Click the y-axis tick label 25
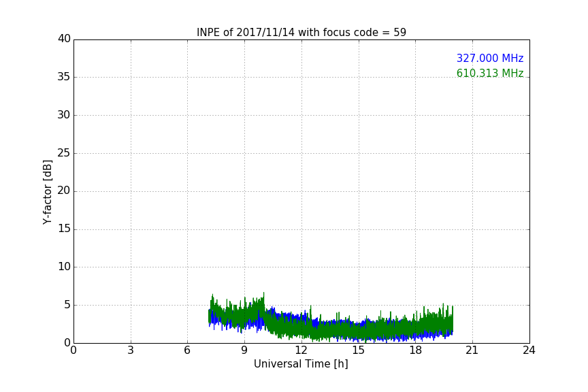The image size is (588, 392). click(64, 153)
